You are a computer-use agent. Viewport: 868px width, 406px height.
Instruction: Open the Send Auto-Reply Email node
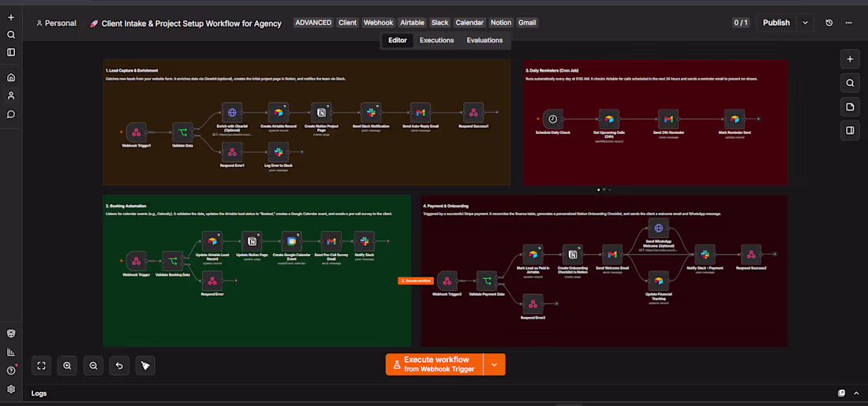click(420, 112)
